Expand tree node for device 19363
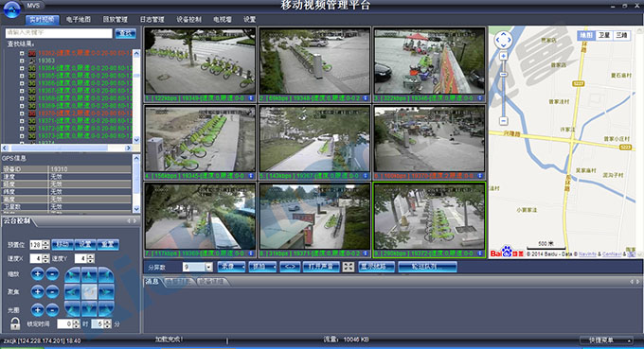 [22, 61]
